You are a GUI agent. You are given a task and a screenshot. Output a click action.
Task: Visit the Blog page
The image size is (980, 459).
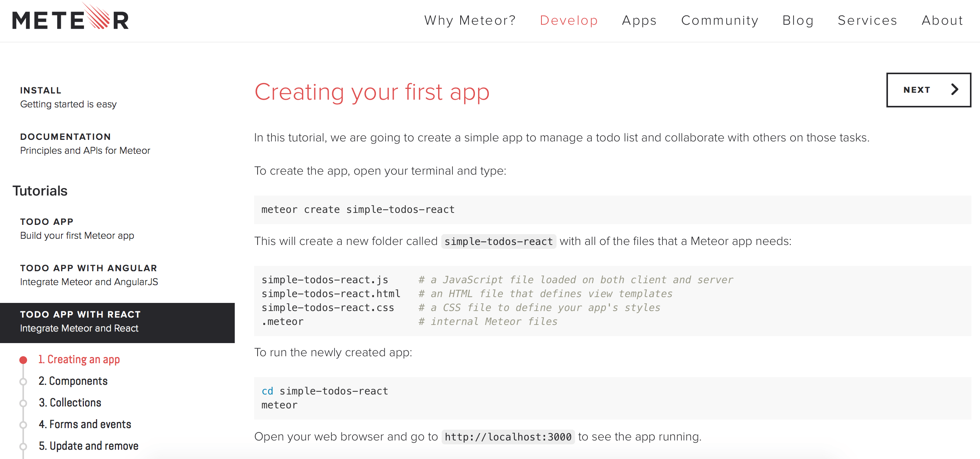798,20
